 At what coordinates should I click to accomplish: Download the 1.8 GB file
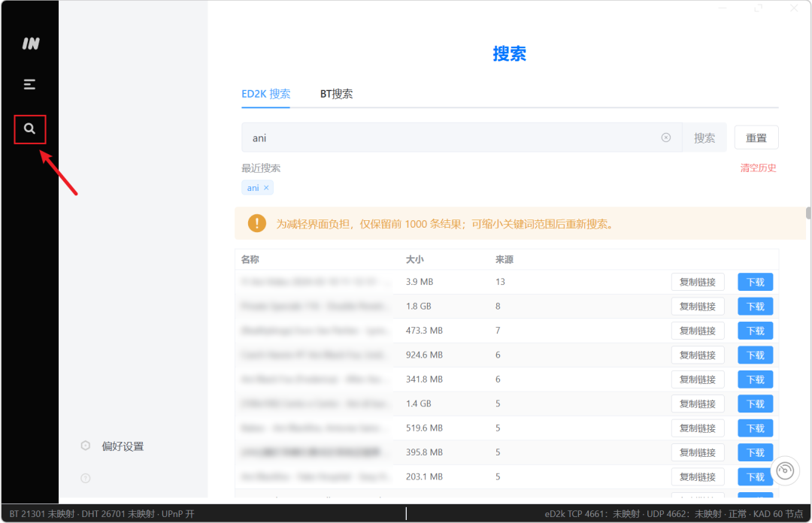coord(755,307)
